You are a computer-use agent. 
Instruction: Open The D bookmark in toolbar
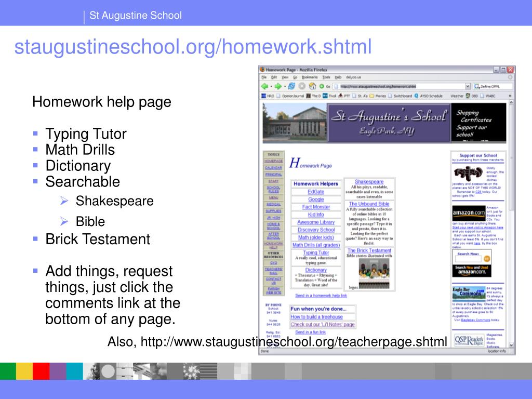coord(313,96)
